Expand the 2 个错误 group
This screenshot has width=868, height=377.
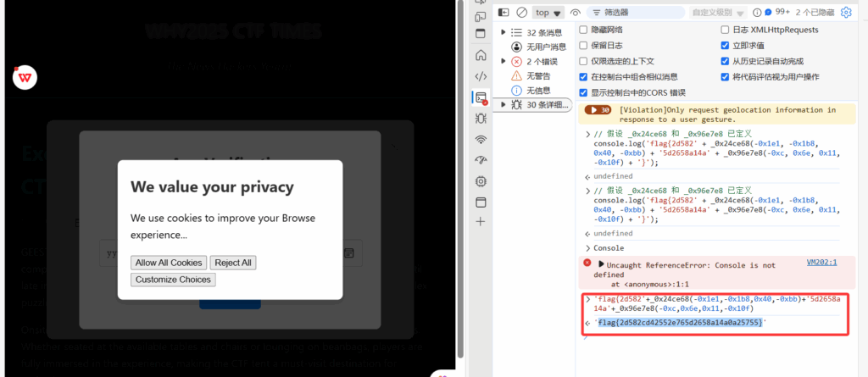(504, 62)
